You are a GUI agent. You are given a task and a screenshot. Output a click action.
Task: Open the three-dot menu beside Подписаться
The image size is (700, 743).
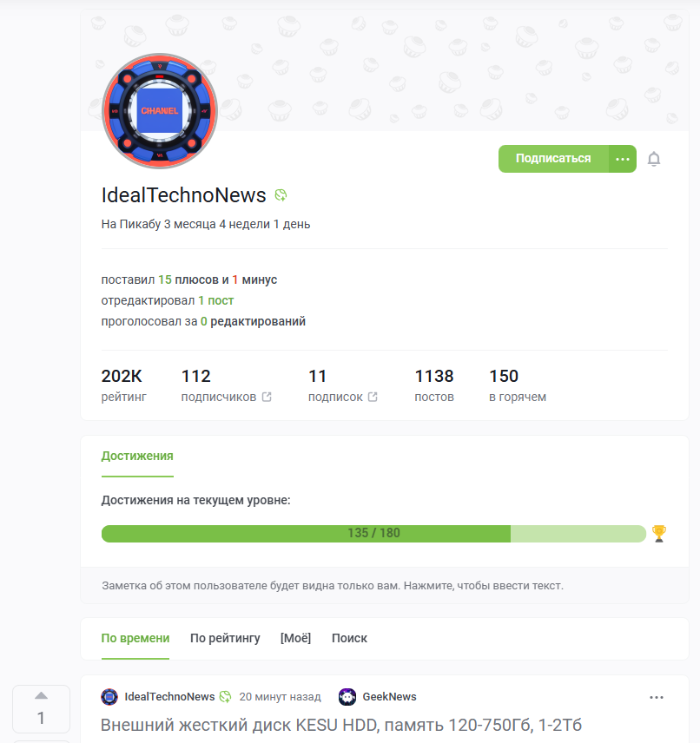point(622,159)
